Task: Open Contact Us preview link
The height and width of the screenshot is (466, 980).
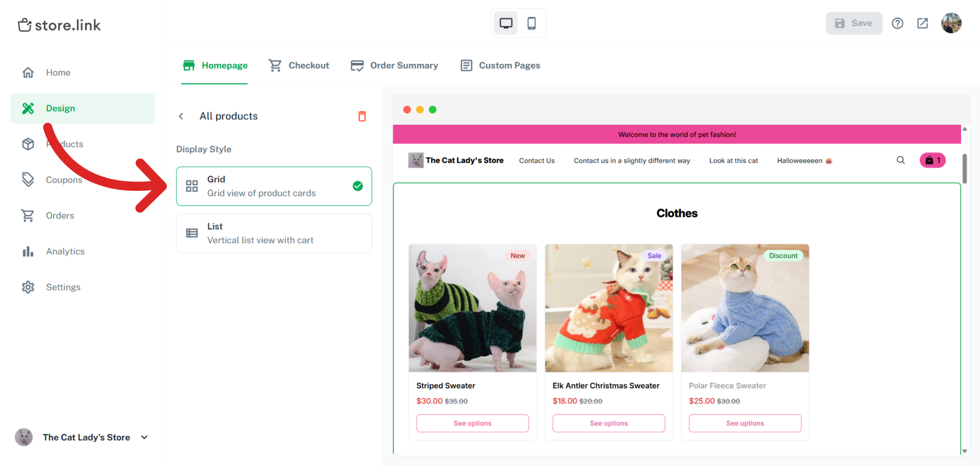Action: pyautogui.click(x=537, y=161)
